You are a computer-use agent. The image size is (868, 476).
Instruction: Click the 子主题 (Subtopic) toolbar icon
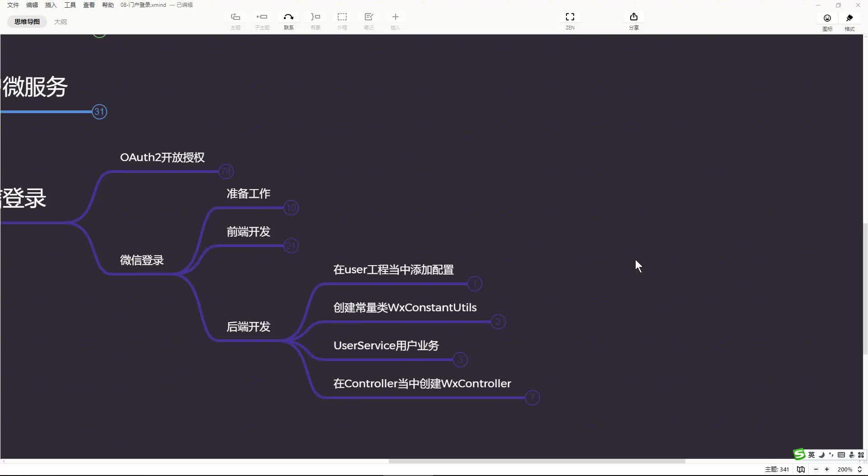(262, 17)
